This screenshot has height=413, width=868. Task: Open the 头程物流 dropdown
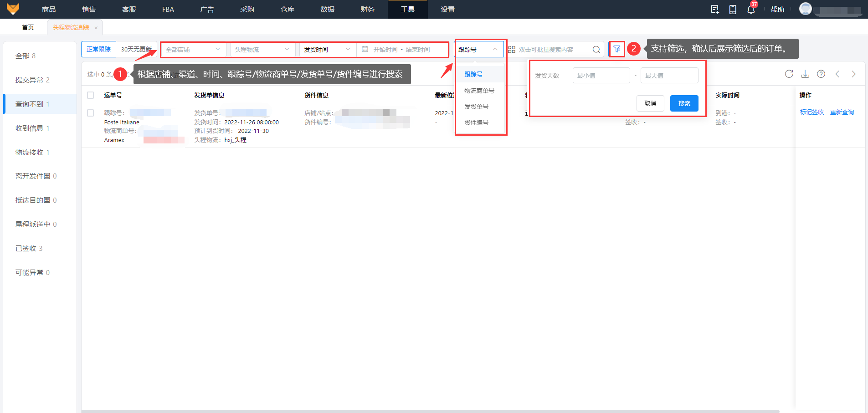pyautogui.click(x=262, y=49)
